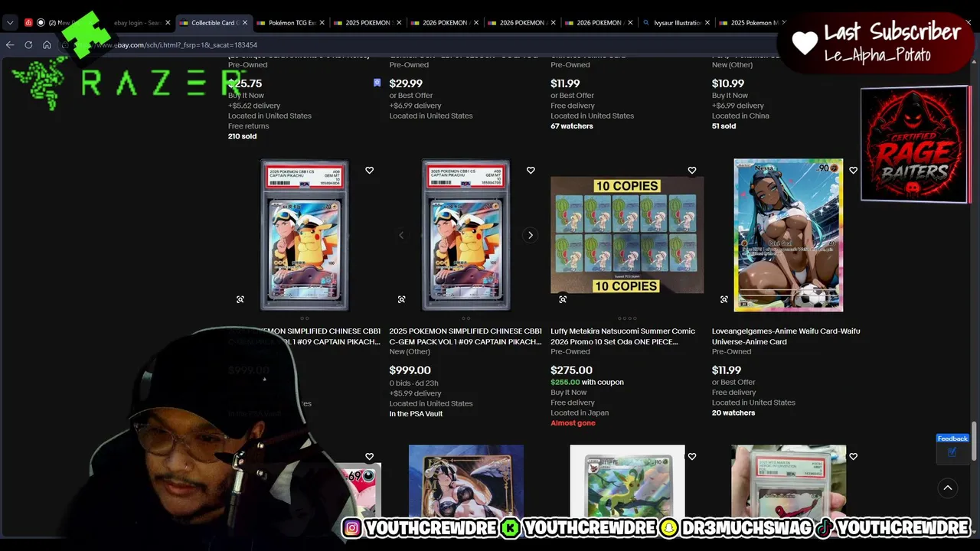Open the Luffy Metakira Natsucomi Summer Comic listing
The height and width of the screenshot is (551, 980).
pos(623,337)
